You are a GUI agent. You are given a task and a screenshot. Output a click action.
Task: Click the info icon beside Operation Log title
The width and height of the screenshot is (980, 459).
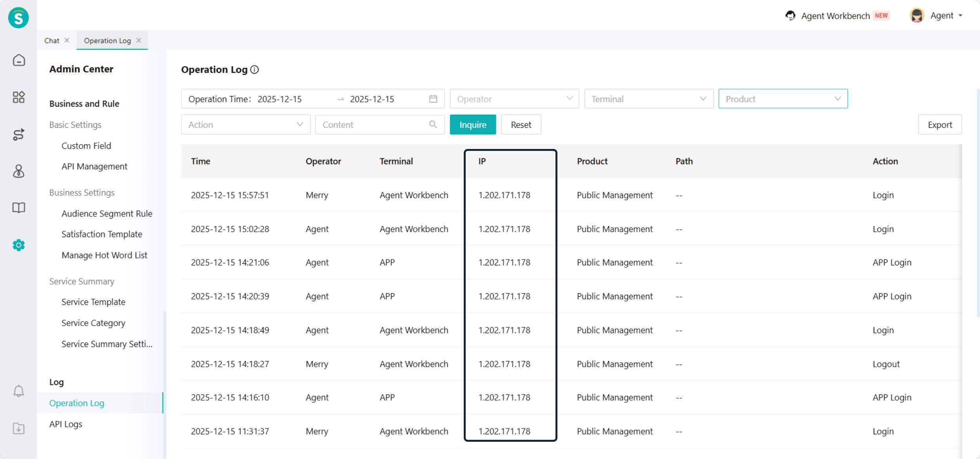[254, 70]
